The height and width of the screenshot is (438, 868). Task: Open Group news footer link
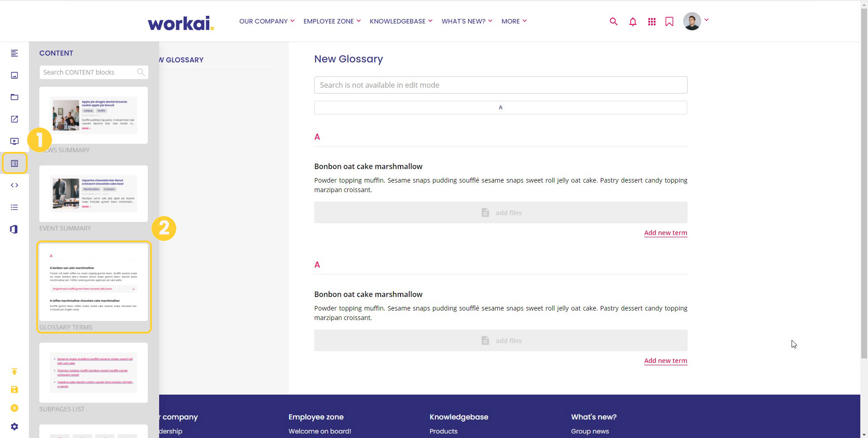590,431
